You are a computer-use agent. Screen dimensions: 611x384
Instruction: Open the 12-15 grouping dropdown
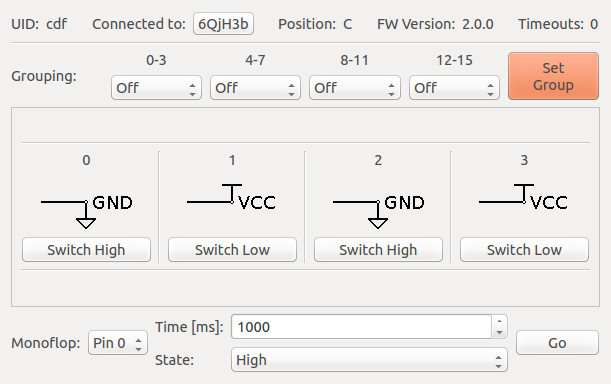(454, 88)
